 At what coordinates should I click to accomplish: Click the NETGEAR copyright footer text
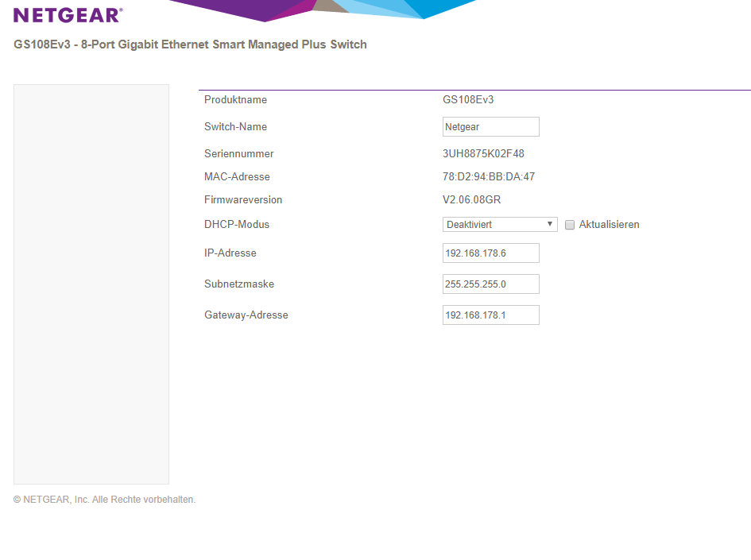click(x=104, y=500)
